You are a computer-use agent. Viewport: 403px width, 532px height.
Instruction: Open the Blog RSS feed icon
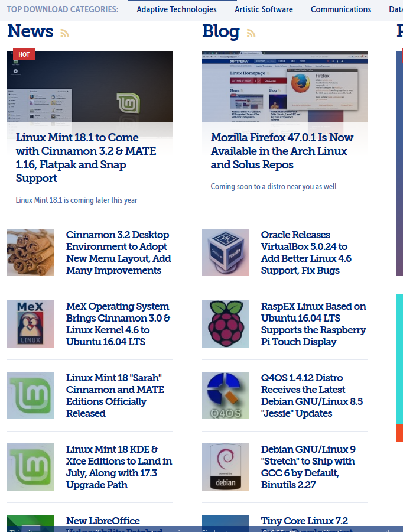(x=251, y=33)
